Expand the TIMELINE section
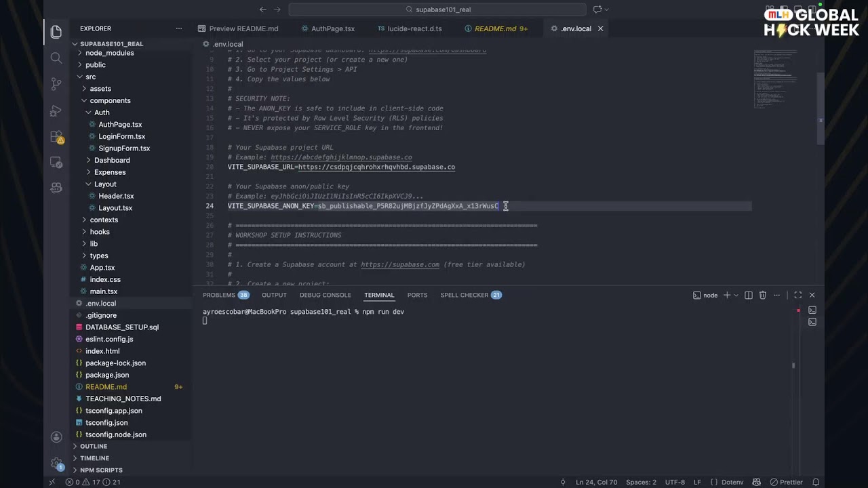This screenshot has height=488, width=868. [94, 458]
